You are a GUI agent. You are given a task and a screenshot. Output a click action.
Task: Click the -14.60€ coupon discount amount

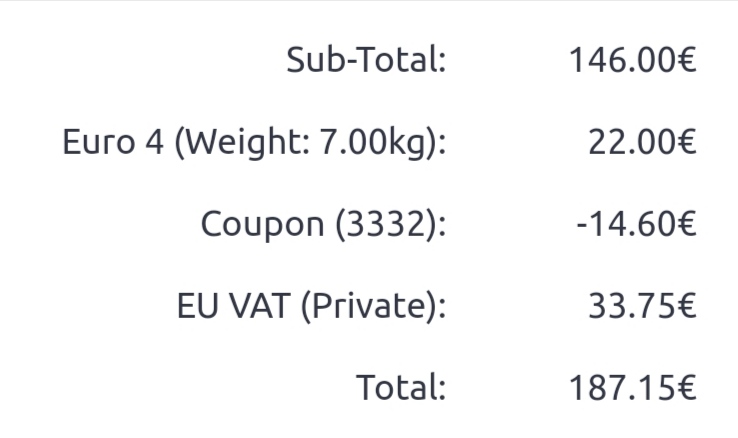pyautogui.click(x=636, y=224)
